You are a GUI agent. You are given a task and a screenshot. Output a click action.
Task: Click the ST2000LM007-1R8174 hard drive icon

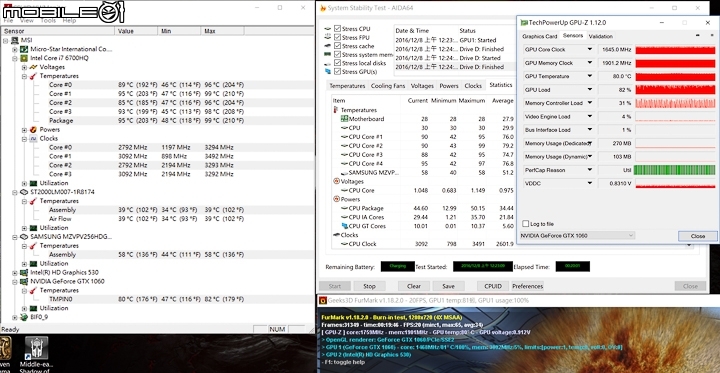[x=23, y=192]
